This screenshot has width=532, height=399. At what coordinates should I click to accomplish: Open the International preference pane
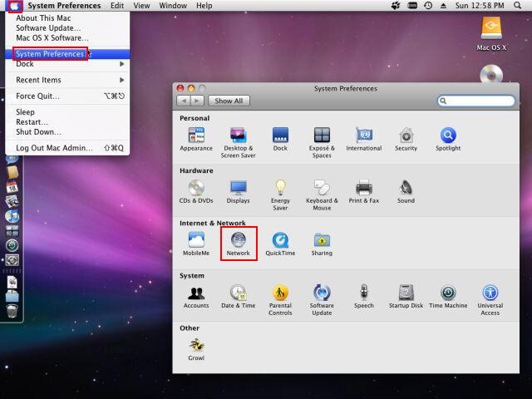(364, 139)
